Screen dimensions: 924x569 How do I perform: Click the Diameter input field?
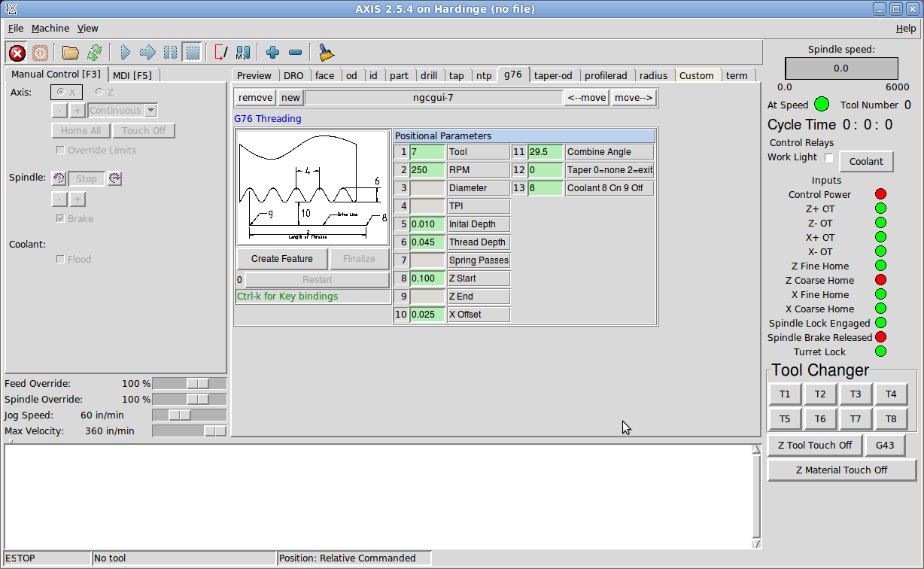pyautogui.click(x=427, y=188)
